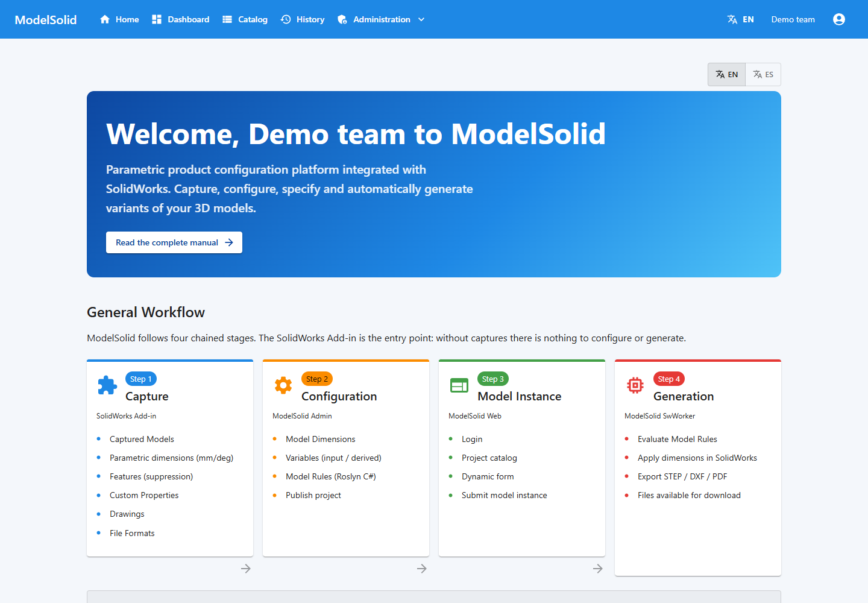The height and width of the screenshot is (603, 868).
Task: Click the Dashboard grid icon
Action: pyautogui.click(x=157, y=19)
